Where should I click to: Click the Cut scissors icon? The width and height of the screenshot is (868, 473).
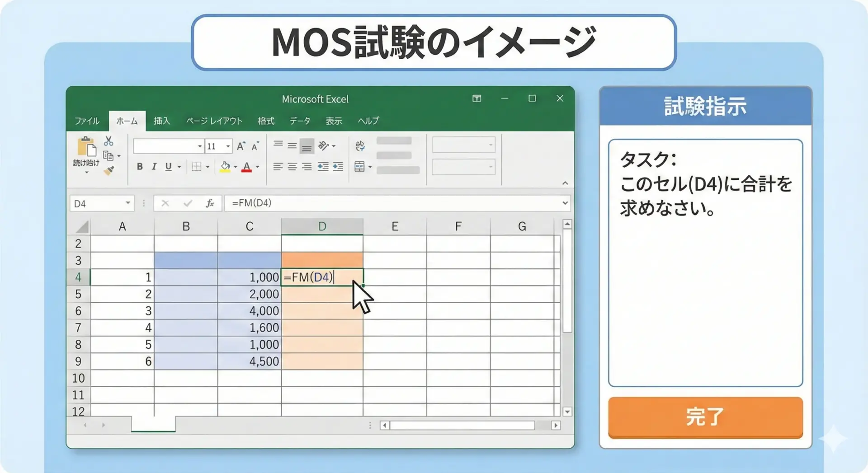click(x=108, y=141)
